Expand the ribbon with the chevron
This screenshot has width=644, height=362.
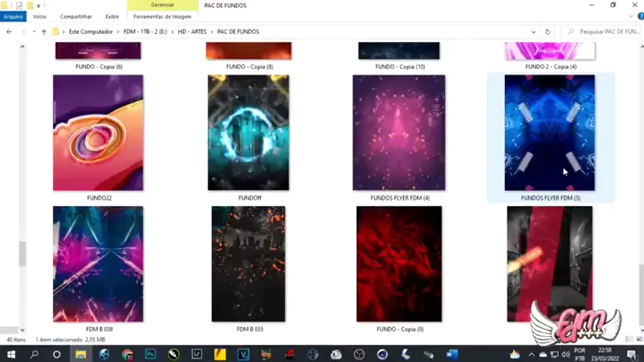[631, 16]
